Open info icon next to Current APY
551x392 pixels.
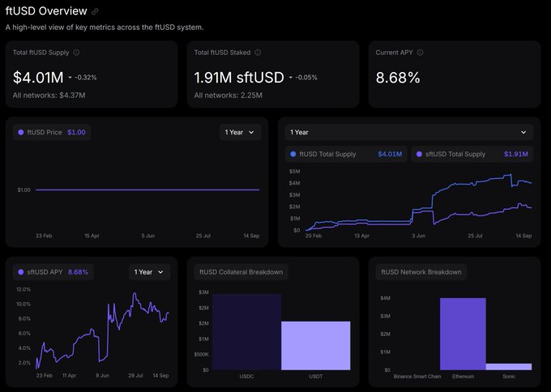point(420,53)
